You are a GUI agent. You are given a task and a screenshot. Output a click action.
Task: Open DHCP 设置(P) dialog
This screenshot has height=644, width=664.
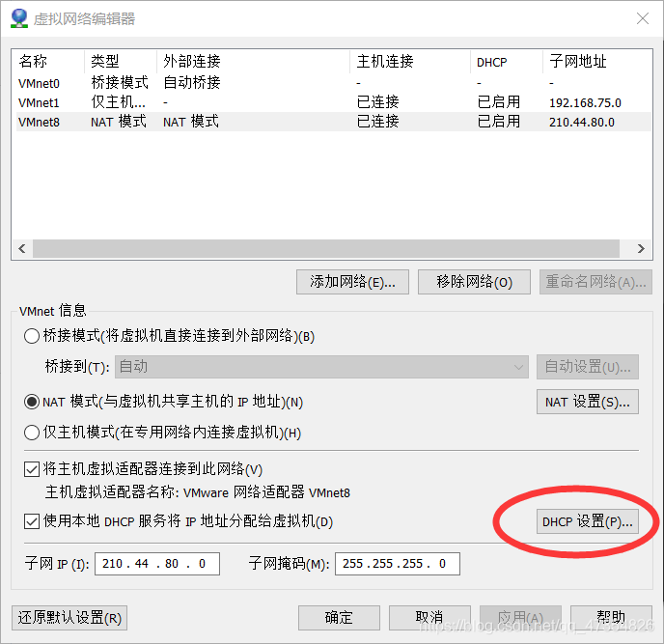(x=588, y=521)
